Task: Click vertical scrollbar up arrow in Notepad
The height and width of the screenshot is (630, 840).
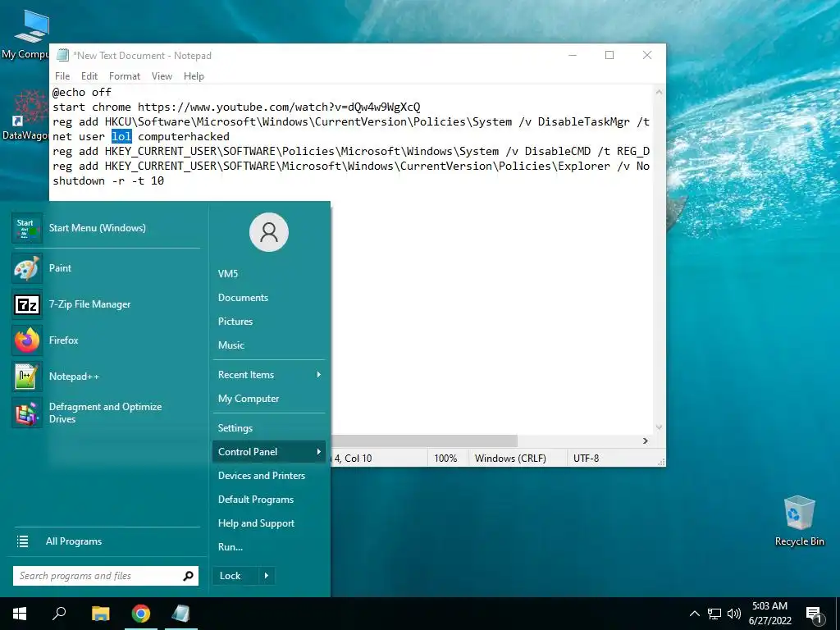Action: 659,92
